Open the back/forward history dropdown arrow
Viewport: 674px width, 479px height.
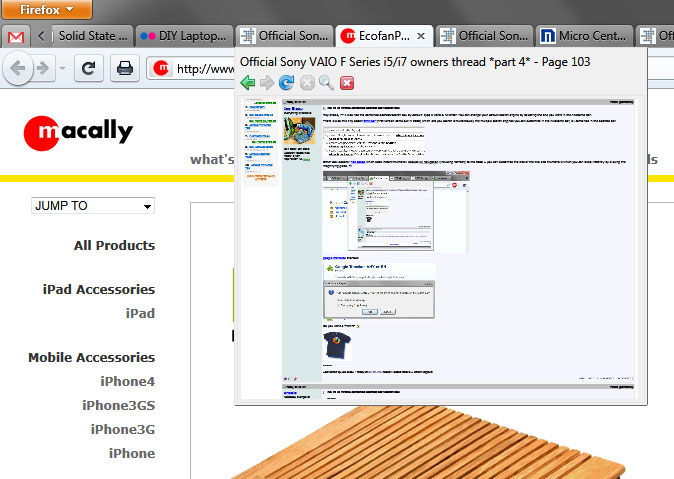[62, 68]
